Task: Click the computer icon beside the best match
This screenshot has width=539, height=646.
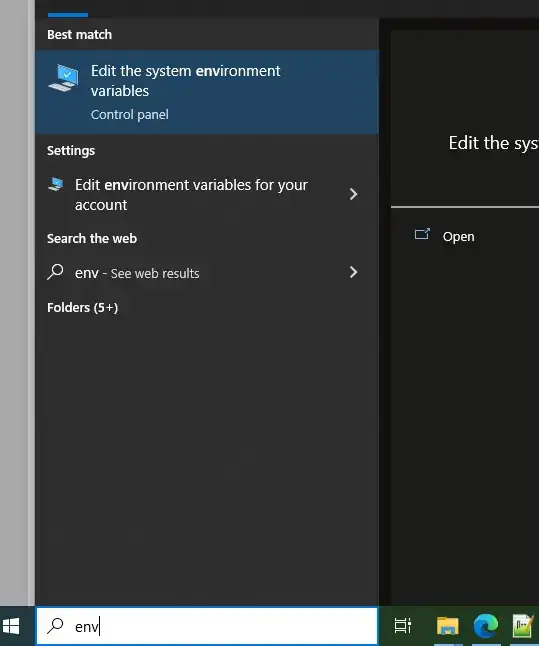Action: [63, 78]
